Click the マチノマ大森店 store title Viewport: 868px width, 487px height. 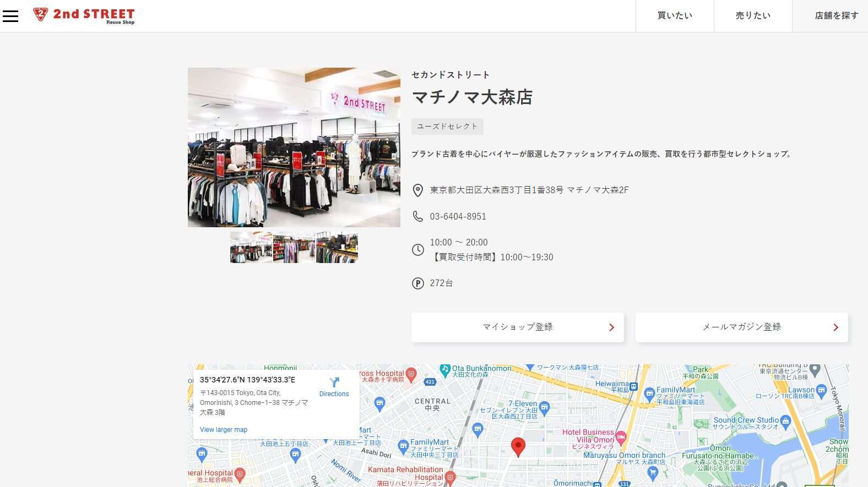(472, 97)
